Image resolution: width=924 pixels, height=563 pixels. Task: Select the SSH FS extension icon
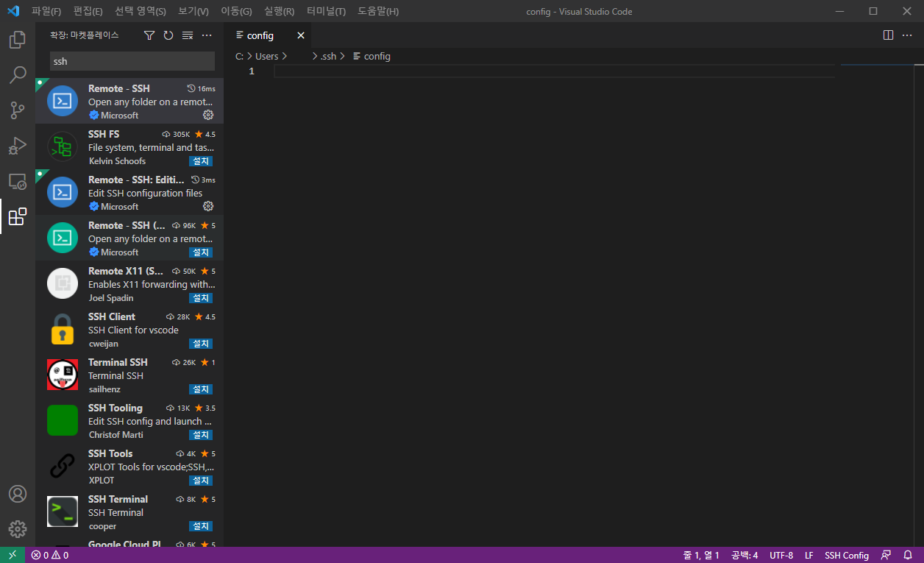coord(63,146)
